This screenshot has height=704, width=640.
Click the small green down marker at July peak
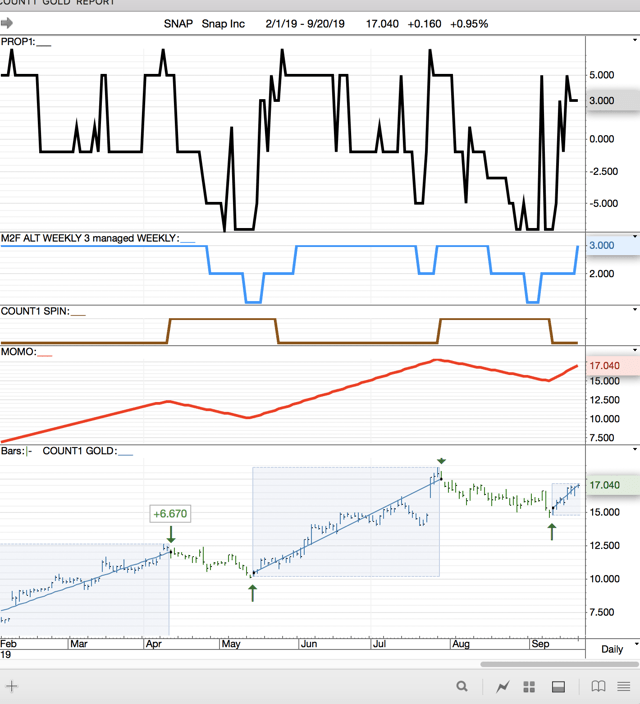click(x=441, y=461)
